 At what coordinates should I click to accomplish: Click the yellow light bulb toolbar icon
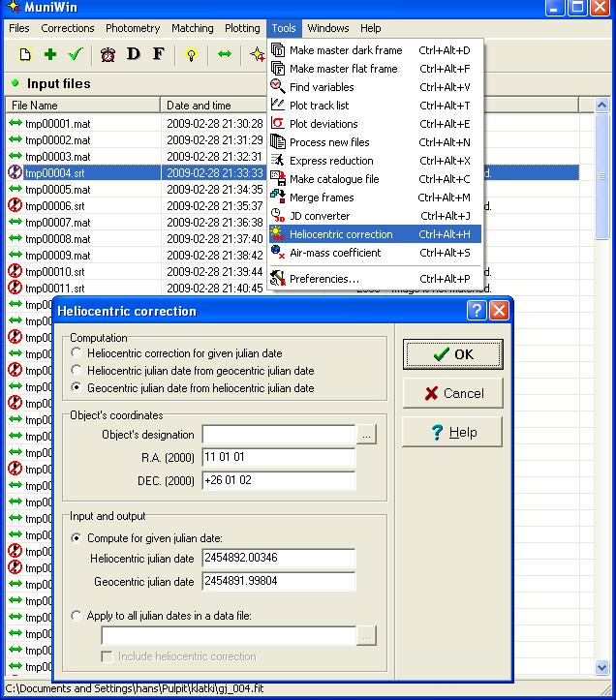pos(191,54)
